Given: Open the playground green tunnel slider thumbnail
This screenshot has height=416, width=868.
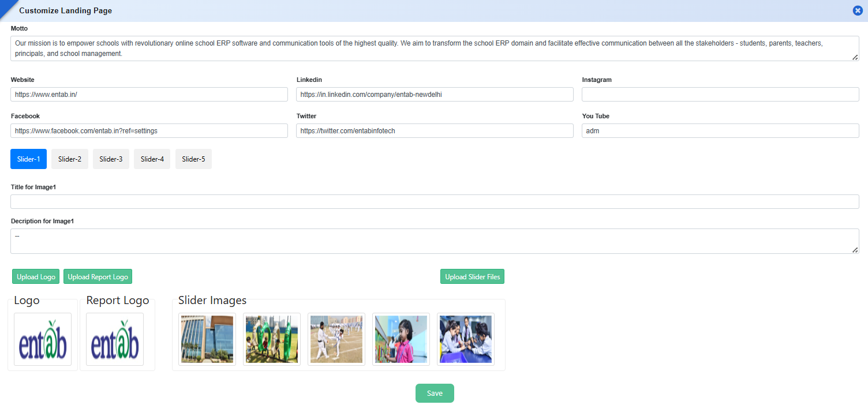Looking at the screenshot, I should pyautogui.click(x=272, y=339).
